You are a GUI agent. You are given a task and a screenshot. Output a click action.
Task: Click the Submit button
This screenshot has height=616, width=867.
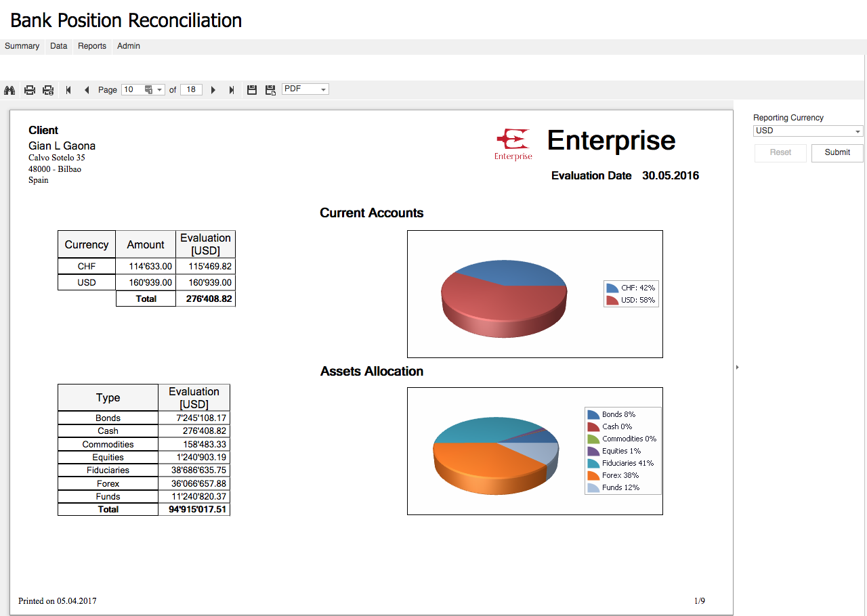837,152
